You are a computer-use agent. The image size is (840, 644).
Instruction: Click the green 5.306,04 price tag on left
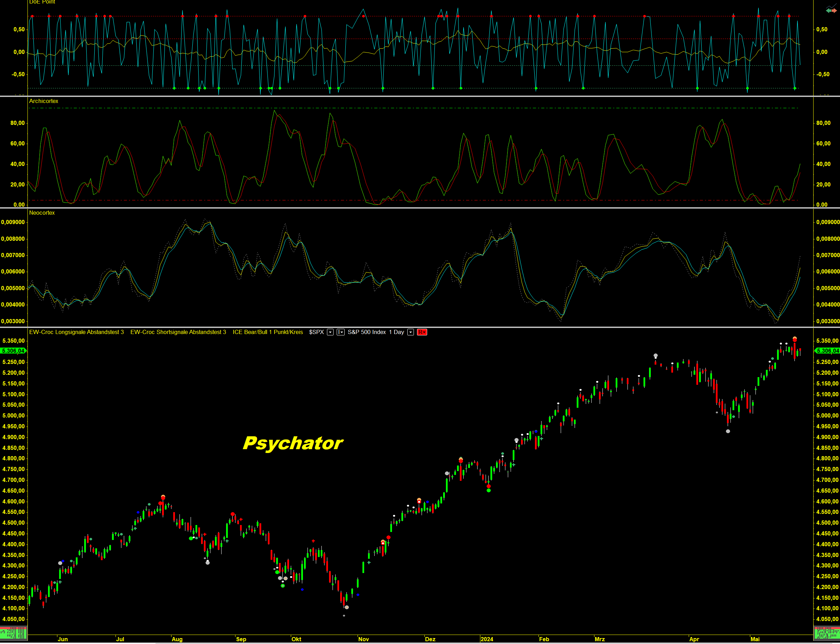13,351
